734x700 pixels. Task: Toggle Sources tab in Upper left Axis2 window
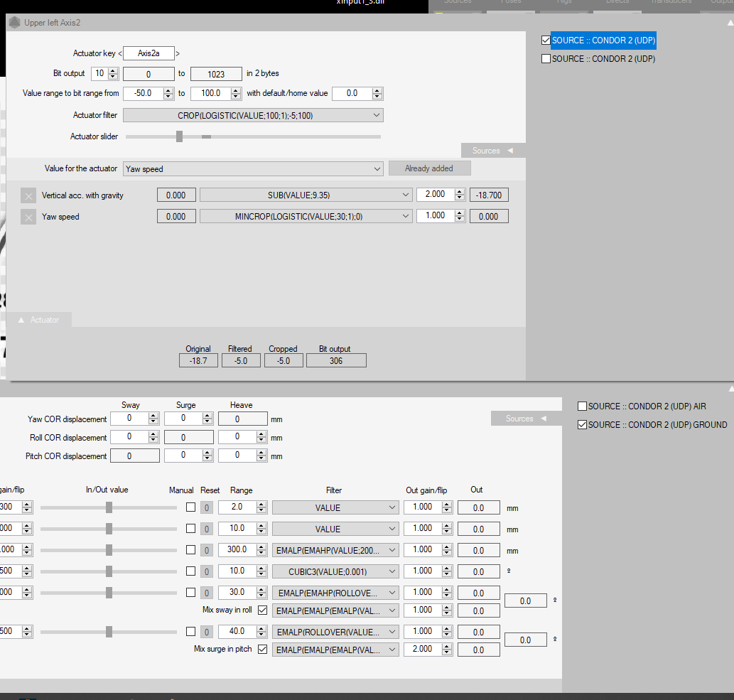point(492,151)
